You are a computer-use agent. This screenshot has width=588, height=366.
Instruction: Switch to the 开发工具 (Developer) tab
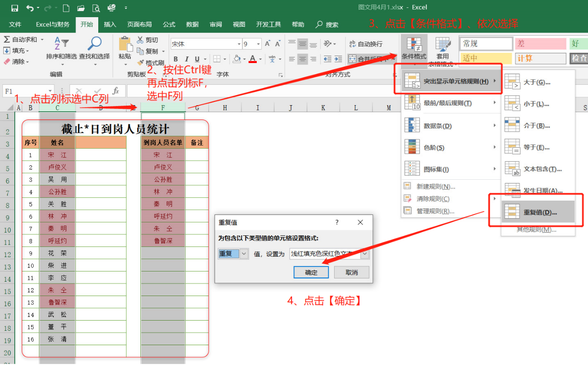269,25
